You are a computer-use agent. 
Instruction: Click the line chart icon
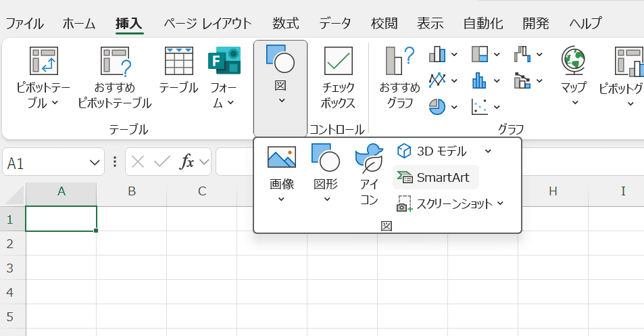(438, 80)
